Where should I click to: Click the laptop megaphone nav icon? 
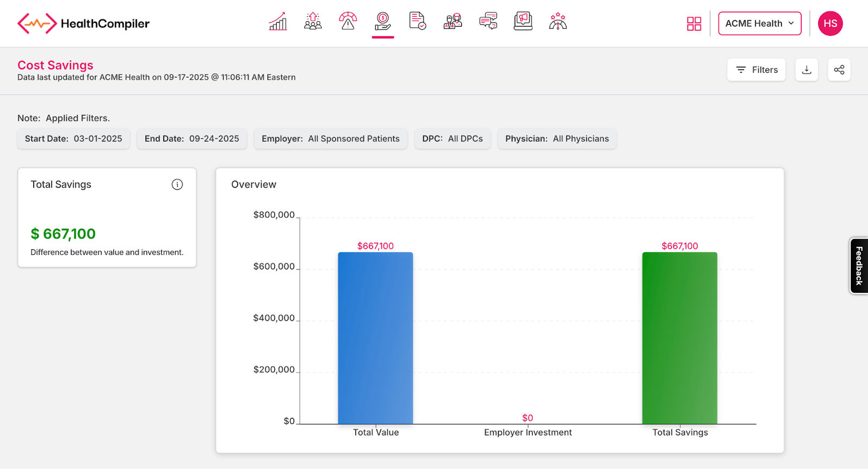pyautogui.click(x=523, y=22)
